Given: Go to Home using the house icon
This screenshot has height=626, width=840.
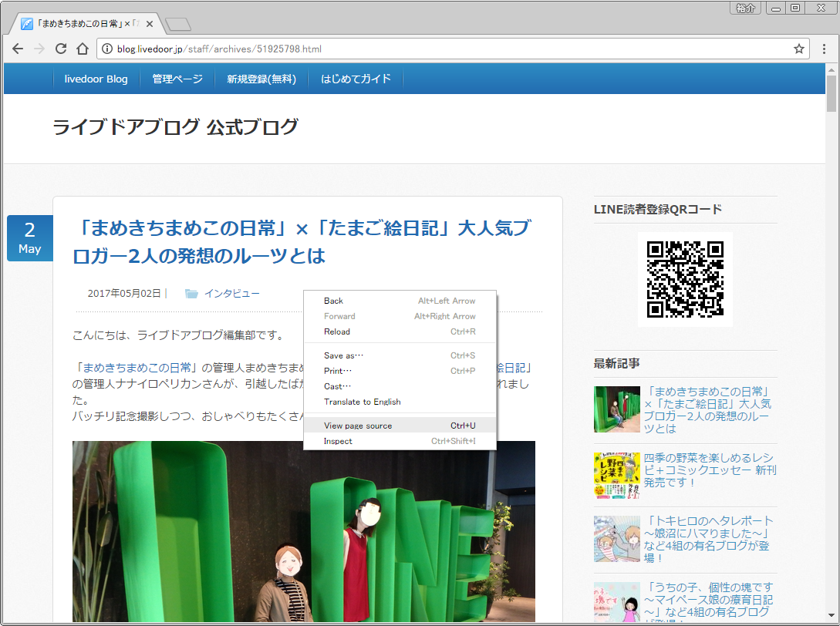Looking at the screenshot, I should pos(83,49).
